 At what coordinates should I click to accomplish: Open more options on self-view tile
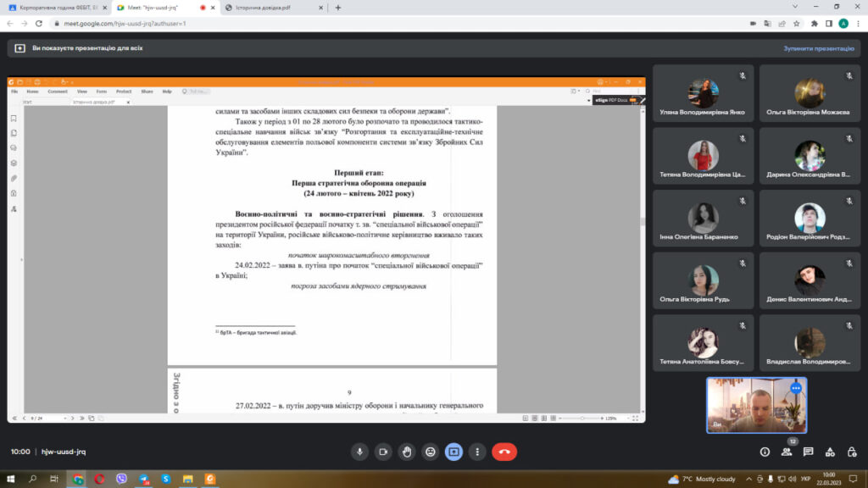pyautogui.click(x=795, y=388)
